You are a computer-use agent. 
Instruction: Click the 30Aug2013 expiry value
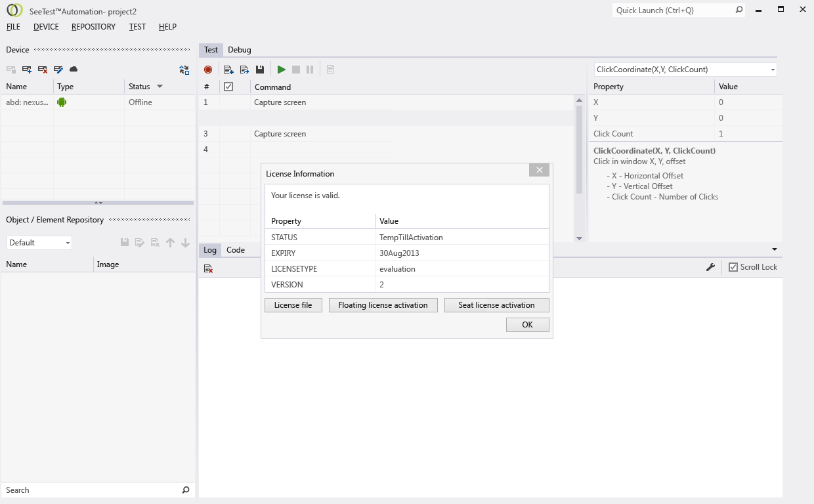[399, 253]
